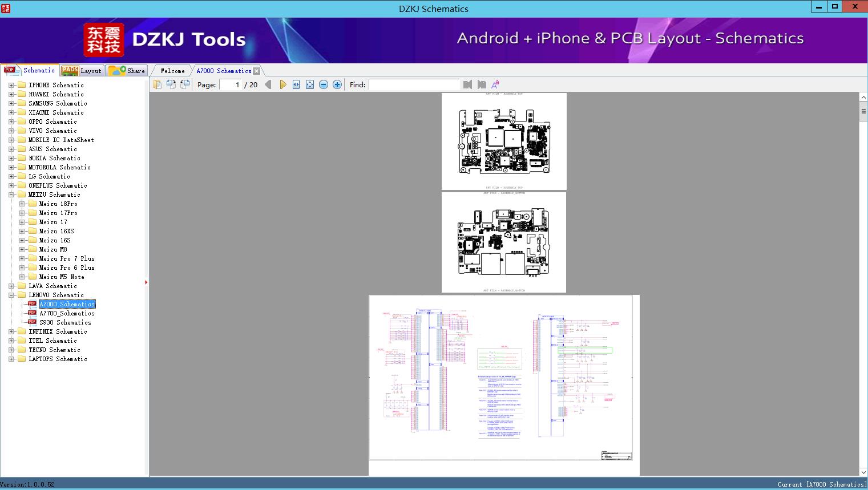The height and width of the screenshot is (490, 868).
Task: Toggle the match case Aa icon
Action: click(495, 84)
